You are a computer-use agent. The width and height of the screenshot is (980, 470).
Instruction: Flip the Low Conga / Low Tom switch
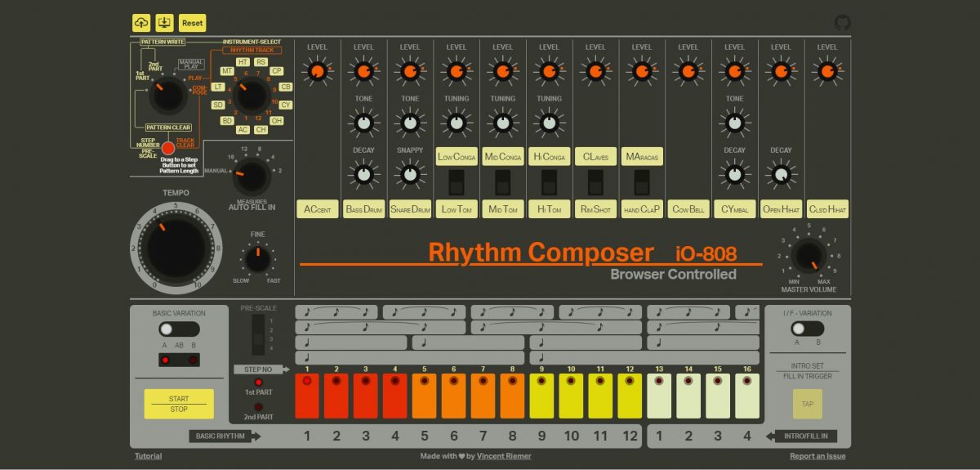[457, 181]
